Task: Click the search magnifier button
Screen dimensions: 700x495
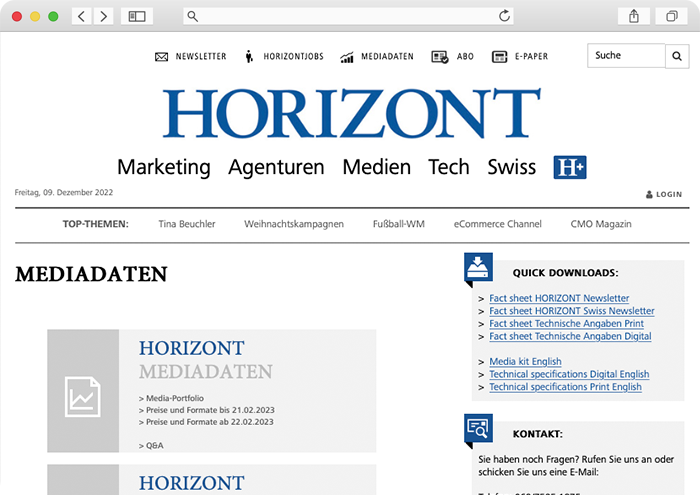Action: tap(677, 56)
